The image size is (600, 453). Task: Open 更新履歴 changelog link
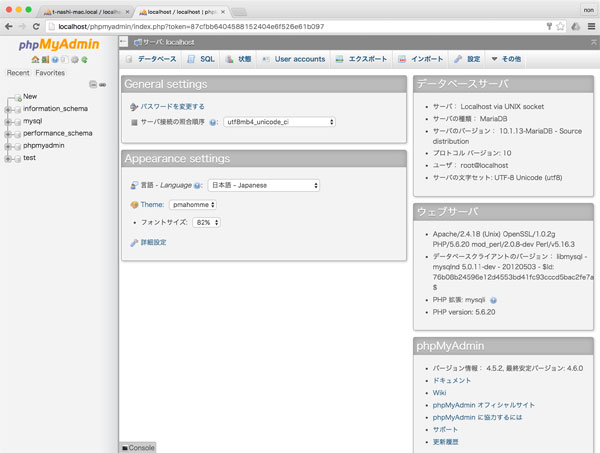(445, 442)
